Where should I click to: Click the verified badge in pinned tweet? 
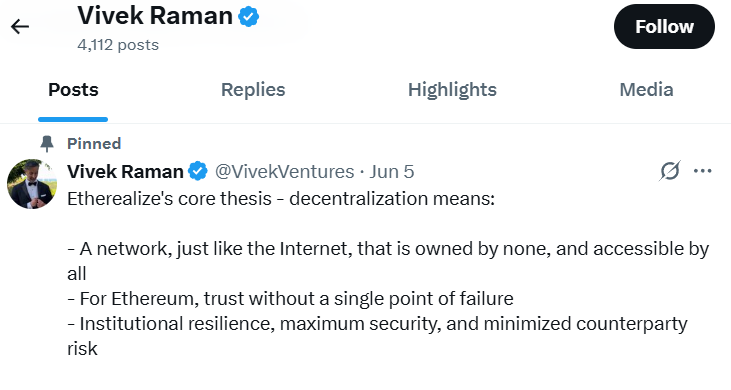pyautogui.click(x=198, y=171)
